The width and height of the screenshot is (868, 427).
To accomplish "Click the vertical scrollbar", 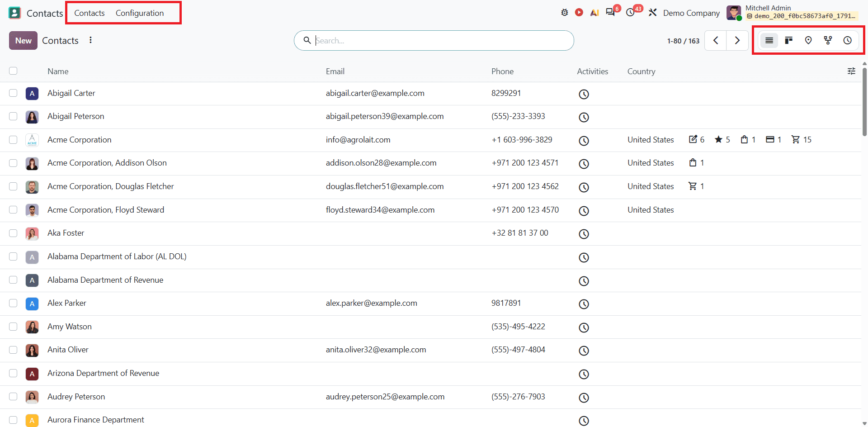I will [864, 102].
